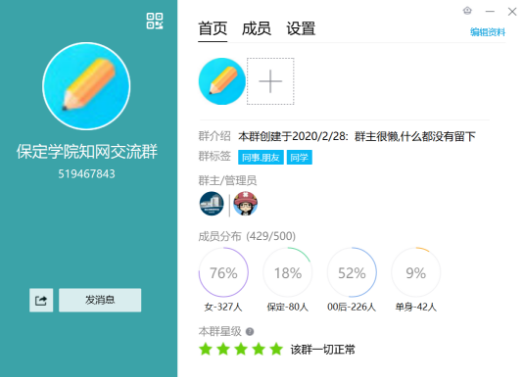Image resolution: width=521 pixels, height=377 pixels.
Task: Click the 女-327人 label
Action: pyautogui.click(x=223, y=307)
